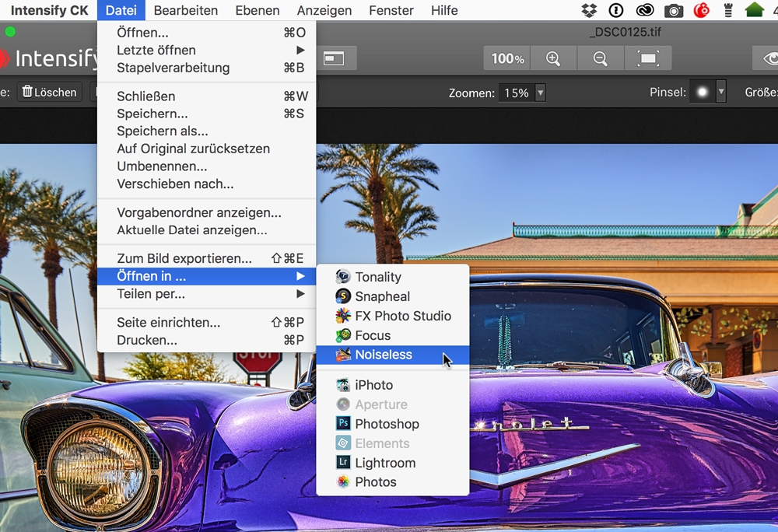The height and width of the screenshot is (532, 778).
Task: Click the Noiseless app icon
Action: click(x=343, y=355)
